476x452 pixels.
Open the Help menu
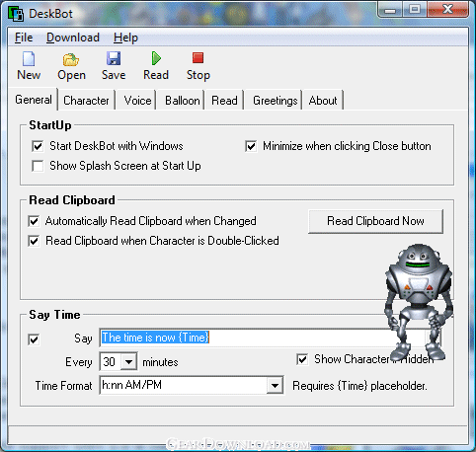pos(125,38)
